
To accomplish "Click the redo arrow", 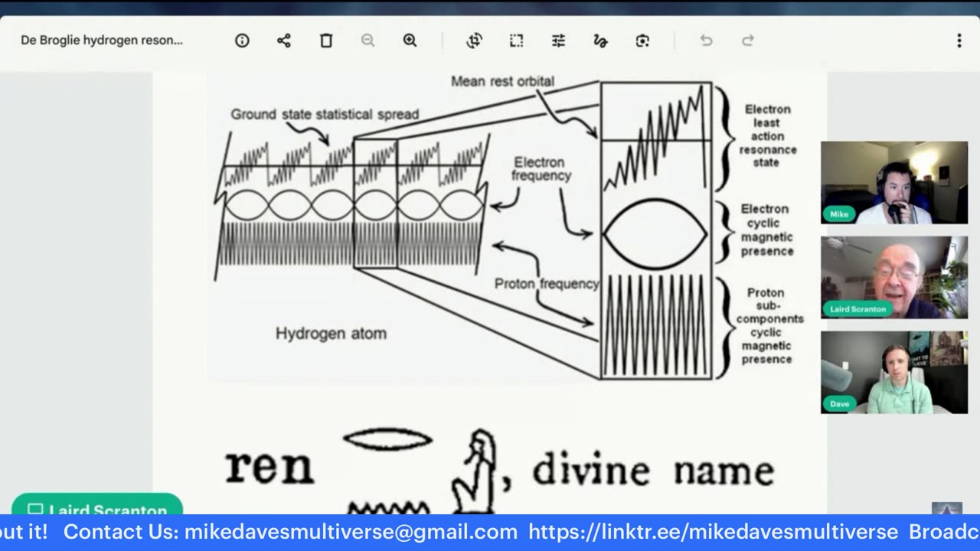I will 748,41.
